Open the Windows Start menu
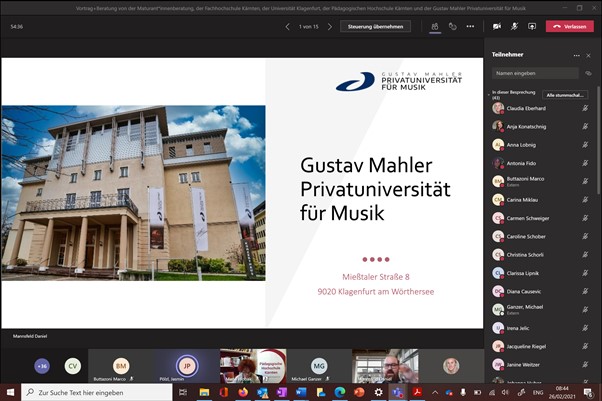Viewport: 602px width, 401px height. tap(10, 392)
